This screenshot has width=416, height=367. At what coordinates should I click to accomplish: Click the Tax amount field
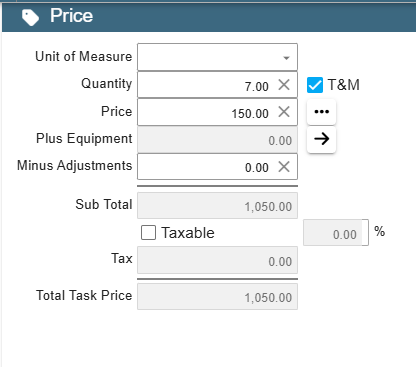[x=217, y=260]
